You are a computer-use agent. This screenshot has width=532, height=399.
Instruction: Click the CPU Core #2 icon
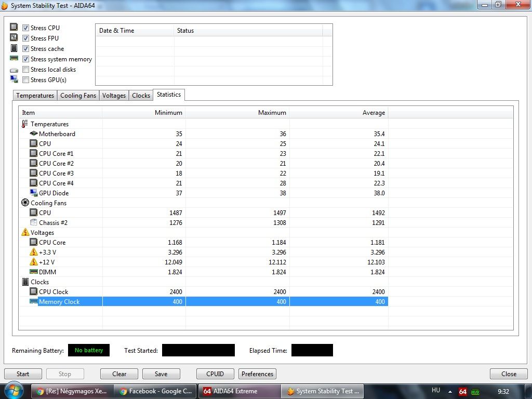[x=34, y=163]
